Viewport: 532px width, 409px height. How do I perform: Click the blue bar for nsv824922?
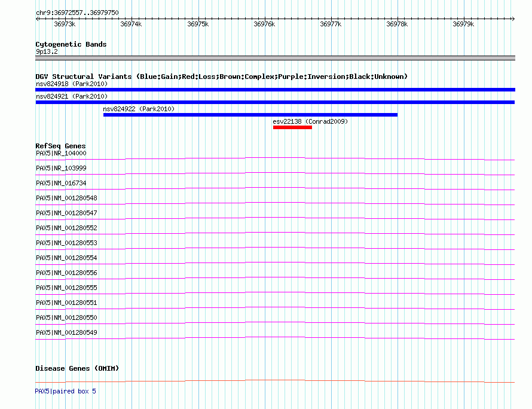click(x=250, y=115)
